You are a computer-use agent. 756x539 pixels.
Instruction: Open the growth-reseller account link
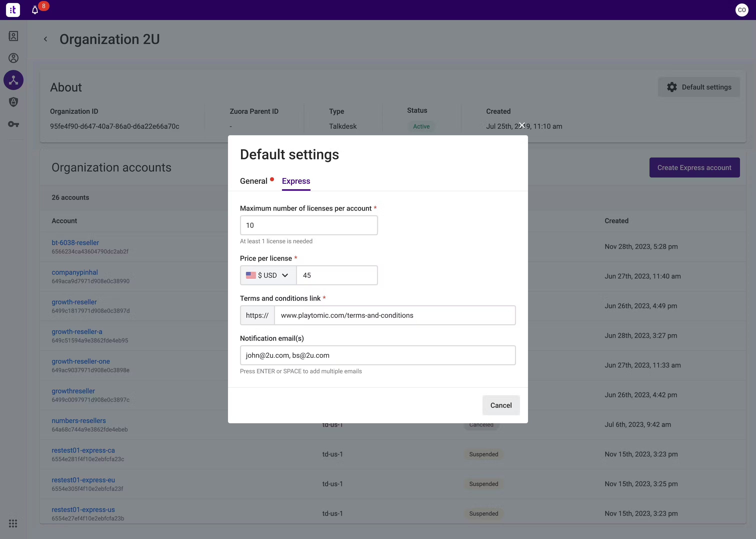74,302
